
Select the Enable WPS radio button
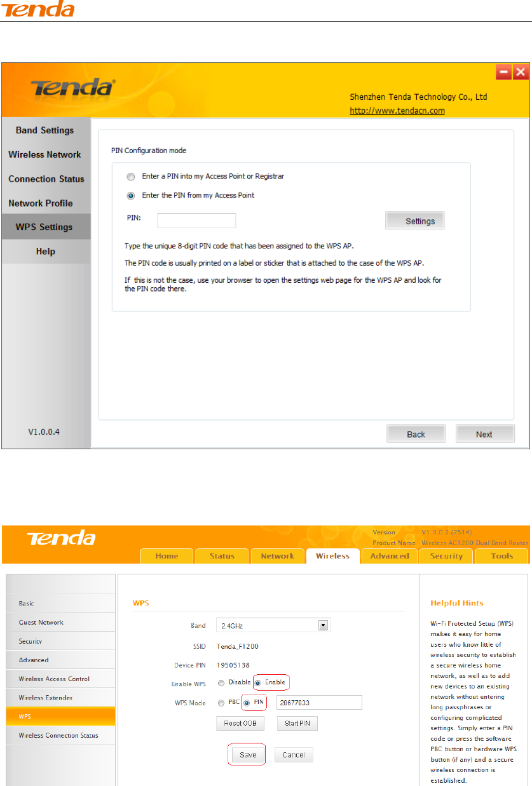[258, 683]
